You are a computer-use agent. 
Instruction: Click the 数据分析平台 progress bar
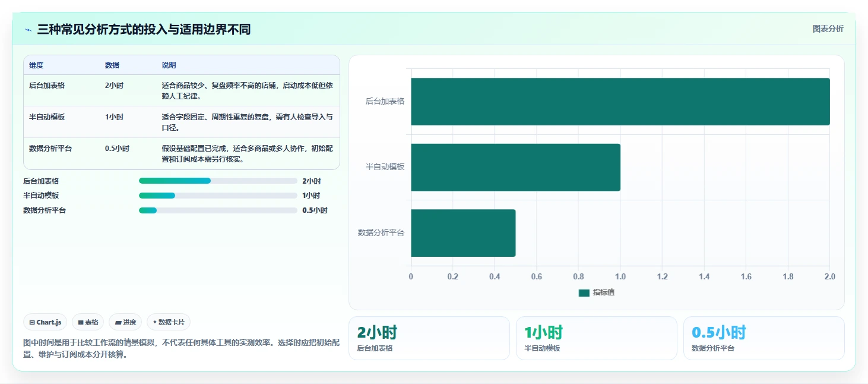218,210
